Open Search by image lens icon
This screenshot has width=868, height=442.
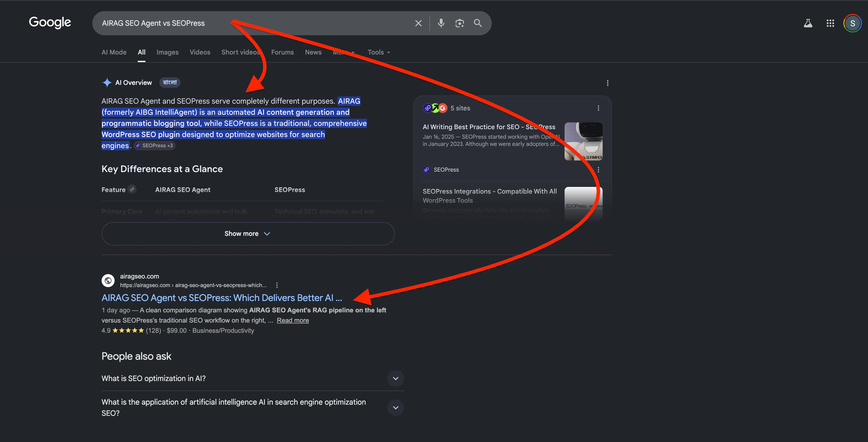(x=460, y=23)
